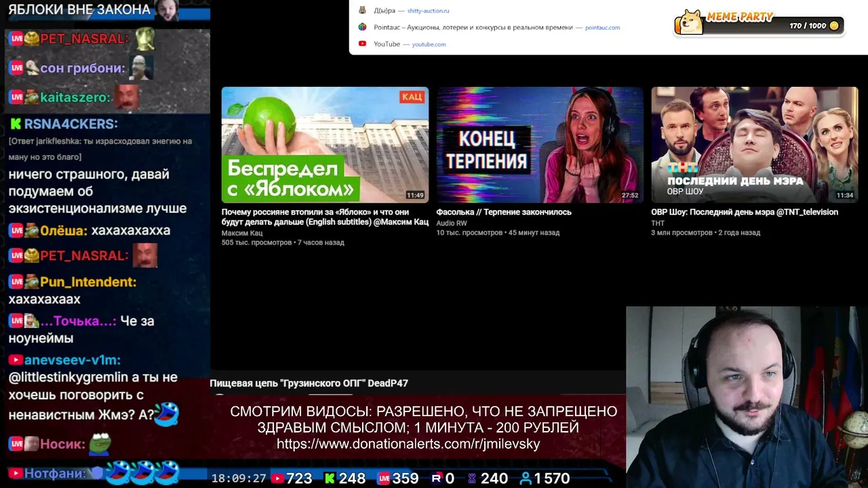Click the YouTube badge beside Нотфани
This screenshot has width=868, height=488.
click(16, 473)
